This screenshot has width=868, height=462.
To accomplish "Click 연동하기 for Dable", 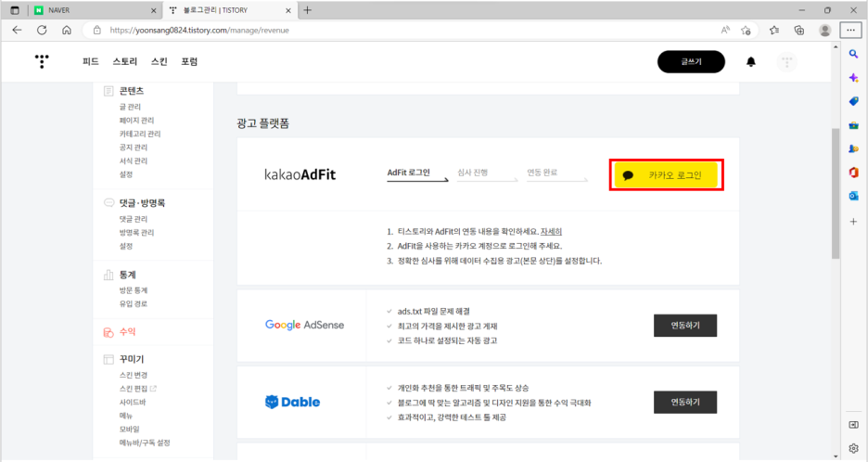I will tap(685, 402).
